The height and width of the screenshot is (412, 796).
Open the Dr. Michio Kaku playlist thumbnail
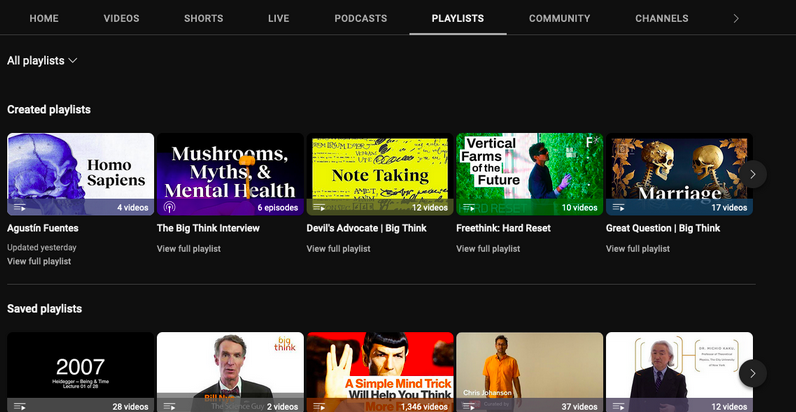(679, 372)
